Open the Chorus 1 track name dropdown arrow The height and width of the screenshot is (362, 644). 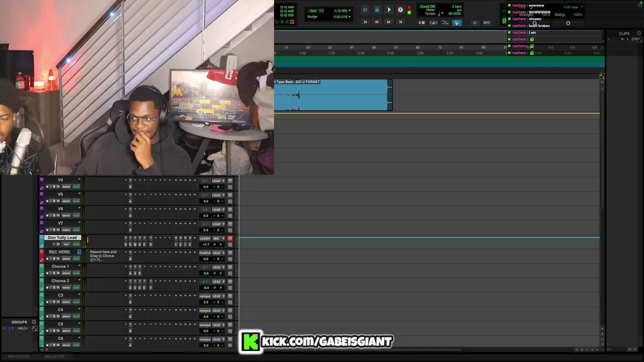[x=79, y=266]
